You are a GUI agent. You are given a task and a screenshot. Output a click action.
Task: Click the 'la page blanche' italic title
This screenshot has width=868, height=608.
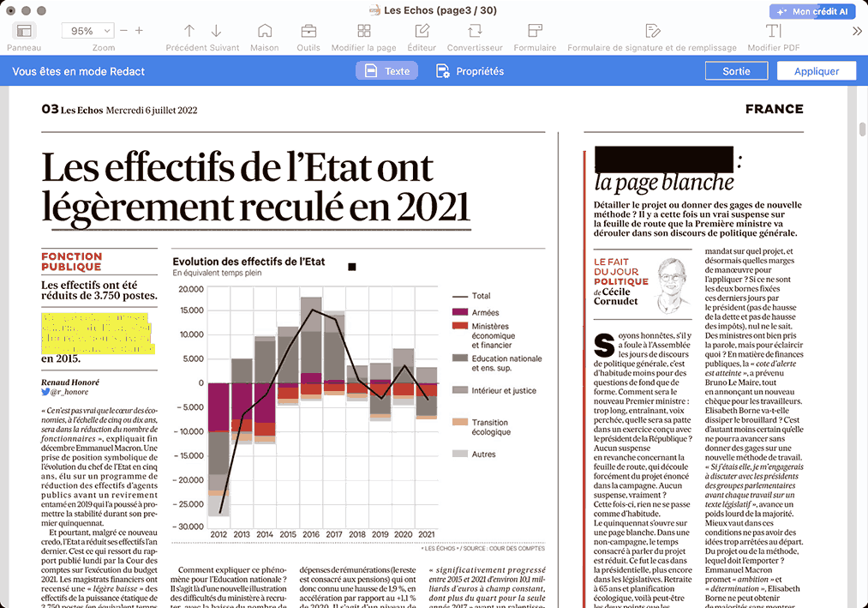coord(664,183)
